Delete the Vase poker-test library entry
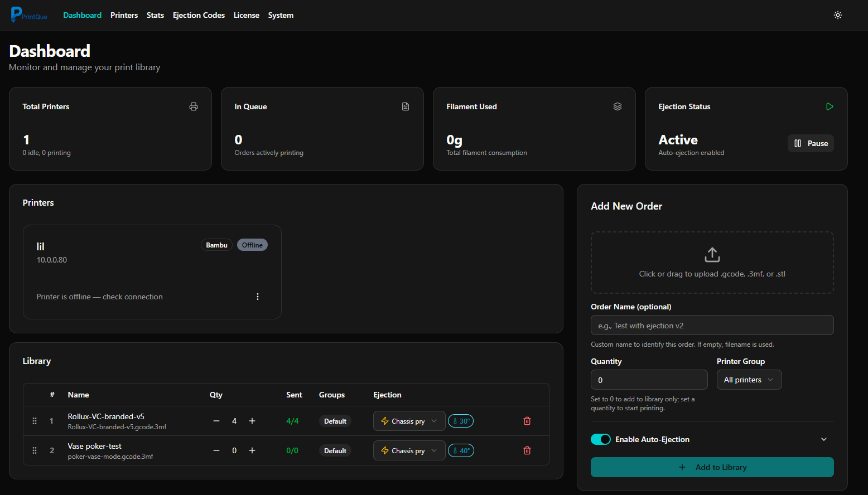Image resolution: width=868 pixels, height=495 pixels. coord(527,450)
